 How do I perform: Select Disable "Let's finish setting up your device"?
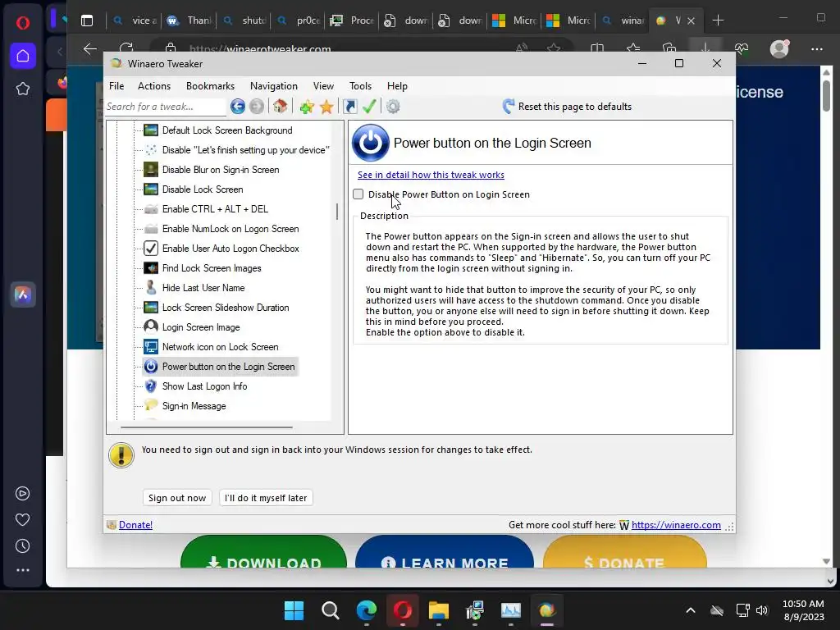click(x=237, y=150)
